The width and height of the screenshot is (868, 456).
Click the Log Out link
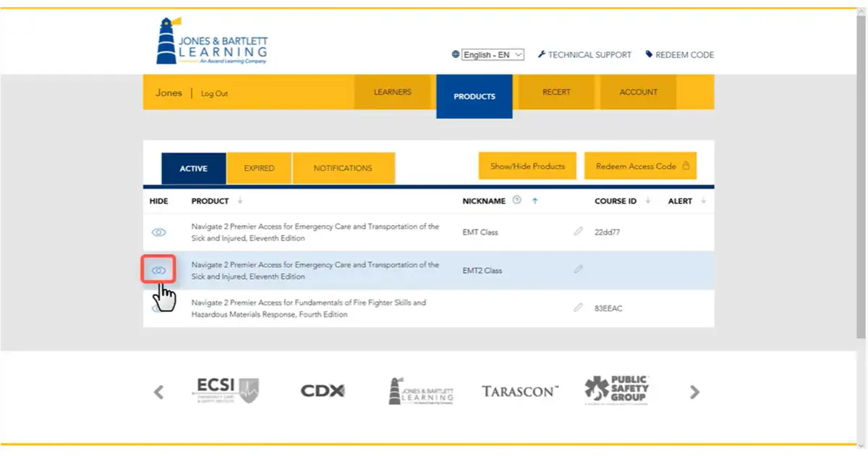click(x=214, y=93)
